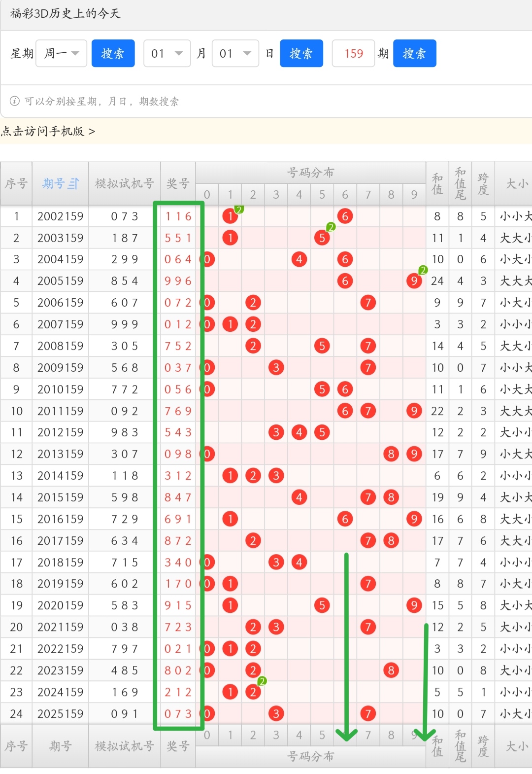532x774 pixels.
Task: Click the red ball 3 in row 2014159
Action: pos(276,476)
